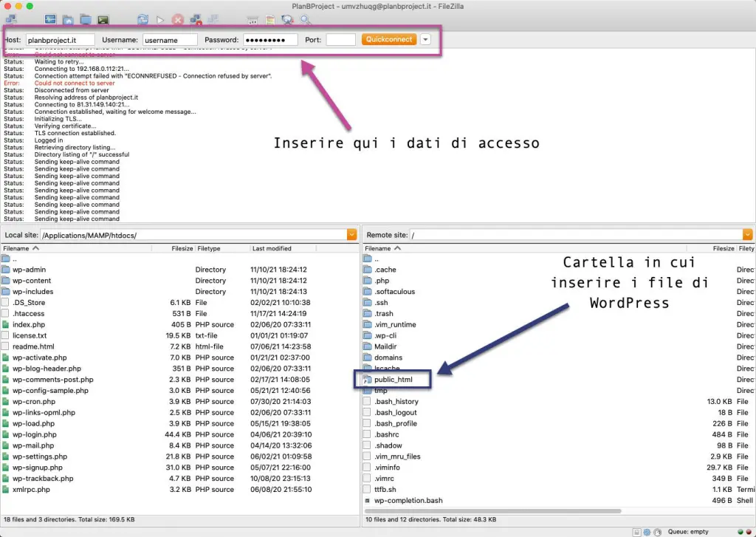The width and height of the screenshot is (756, 537).
Task: Click local Filename column header
Action: (76, 248)
